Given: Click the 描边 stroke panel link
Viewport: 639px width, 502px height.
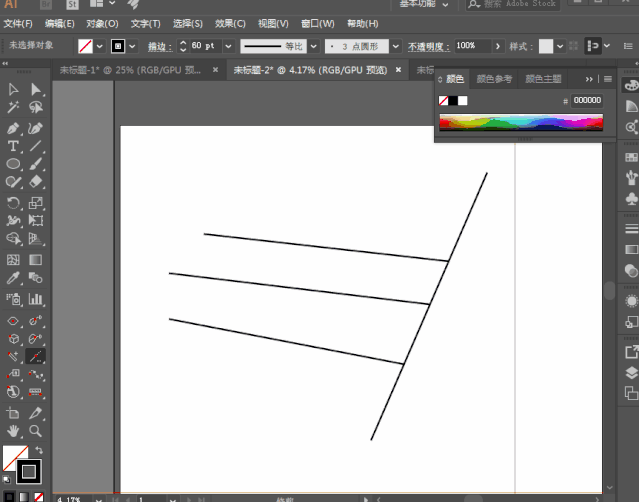Looking at the screenshot, I should pos(160,46).
